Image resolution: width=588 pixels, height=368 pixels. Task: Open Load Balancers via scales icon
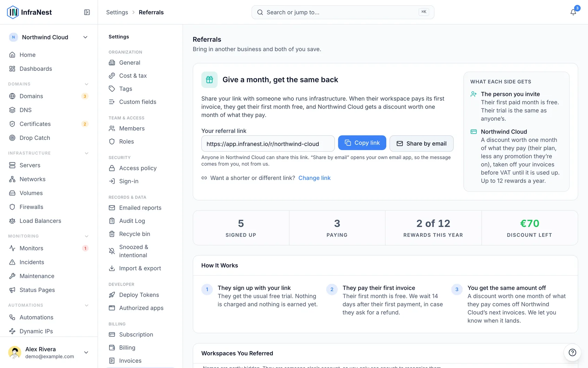point(12,221)
